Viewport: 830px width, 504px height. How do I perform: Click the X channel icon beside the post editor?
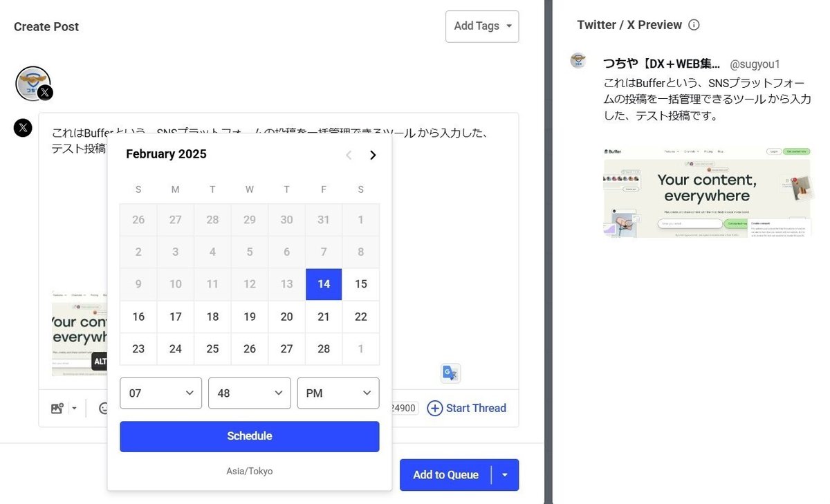pyautogui.click(x=23, y=127)
